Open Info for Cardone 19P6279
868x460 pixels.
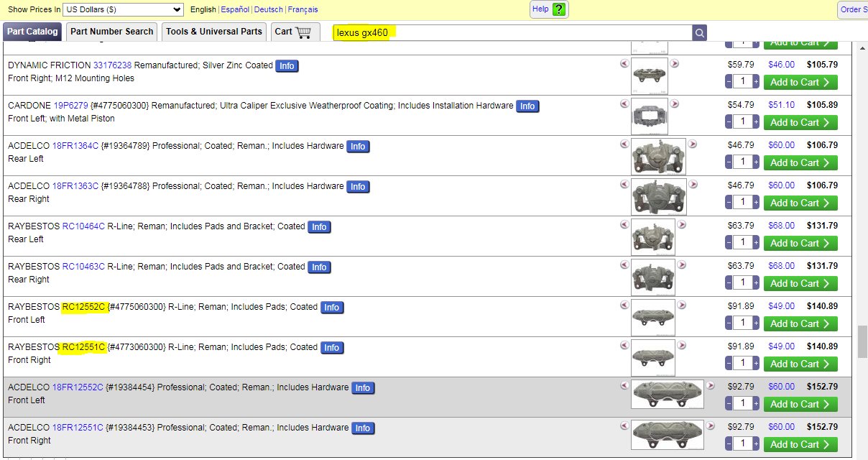tap(527, 106)
